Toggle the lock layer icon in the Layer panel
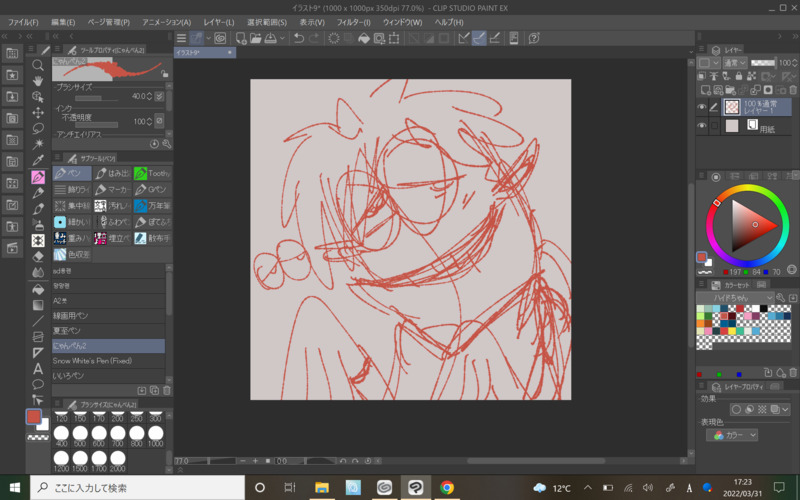Screen dimensions: 800x500 click(738, 76)
